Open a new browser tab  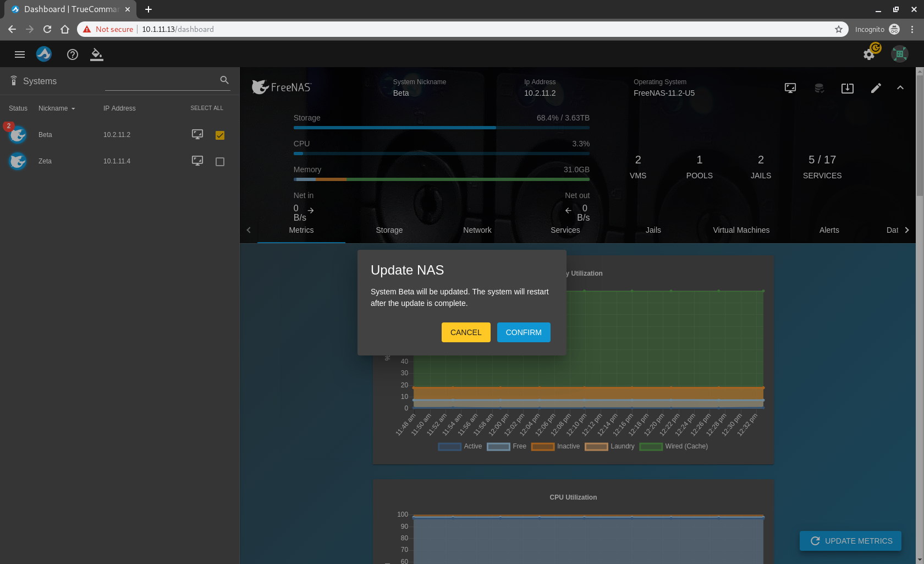148,9
